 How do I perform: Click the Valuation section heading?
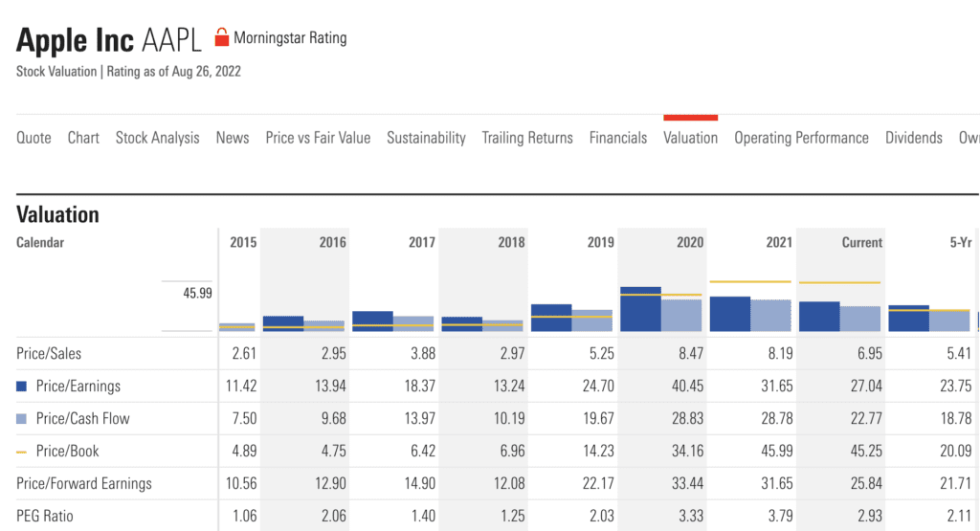(x=57, y=214)
